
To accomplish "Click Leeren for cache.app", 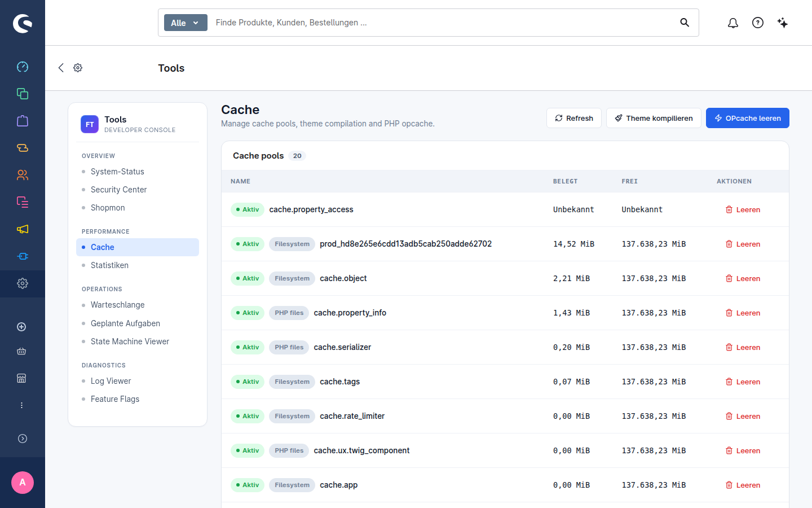I will pyautogui.click(x=743, y=485).
